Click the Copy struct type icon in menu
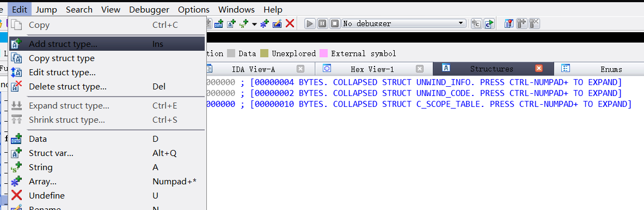 [x=16, y=58]
